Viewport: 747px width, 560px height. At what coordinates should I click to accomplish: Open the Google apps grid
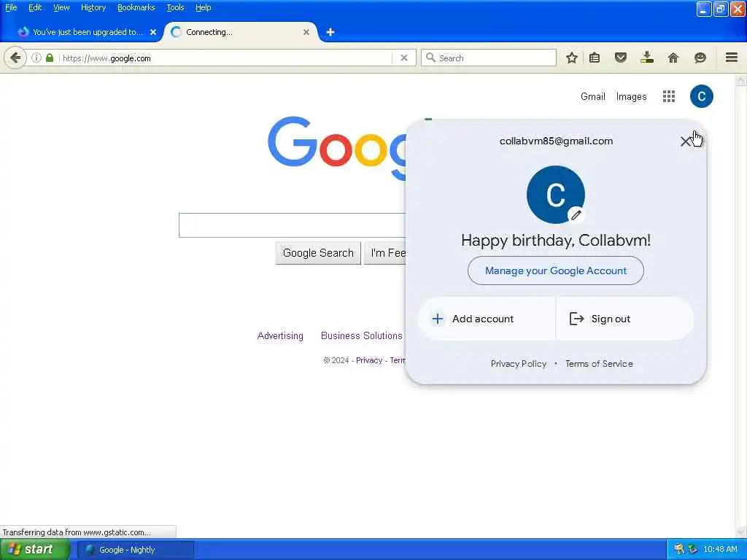pos(669,97)
